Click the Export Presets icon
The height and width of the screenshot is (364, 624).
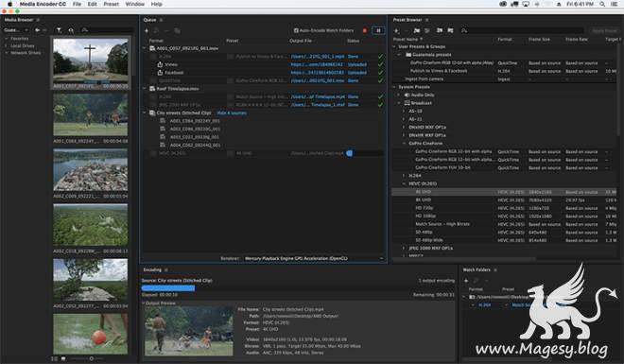450,30
